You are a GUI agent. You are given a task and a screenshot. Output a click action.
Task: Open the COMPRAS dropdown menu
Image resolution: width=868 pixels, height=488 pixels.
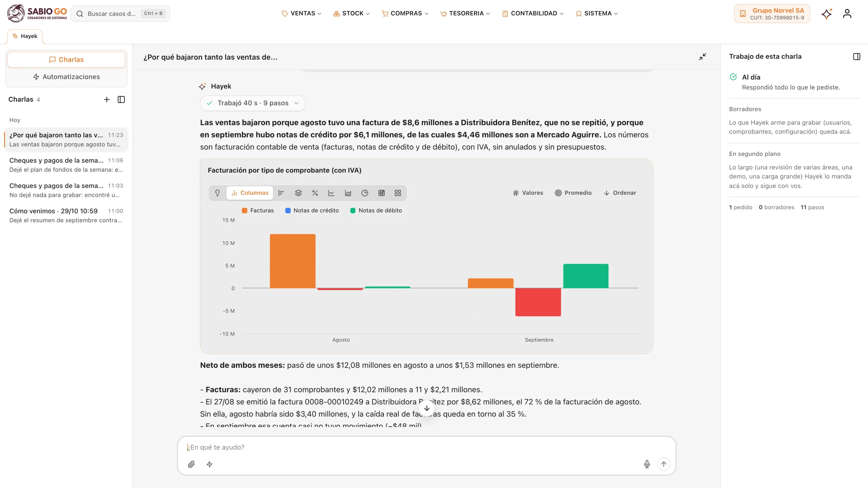(405, 14)
